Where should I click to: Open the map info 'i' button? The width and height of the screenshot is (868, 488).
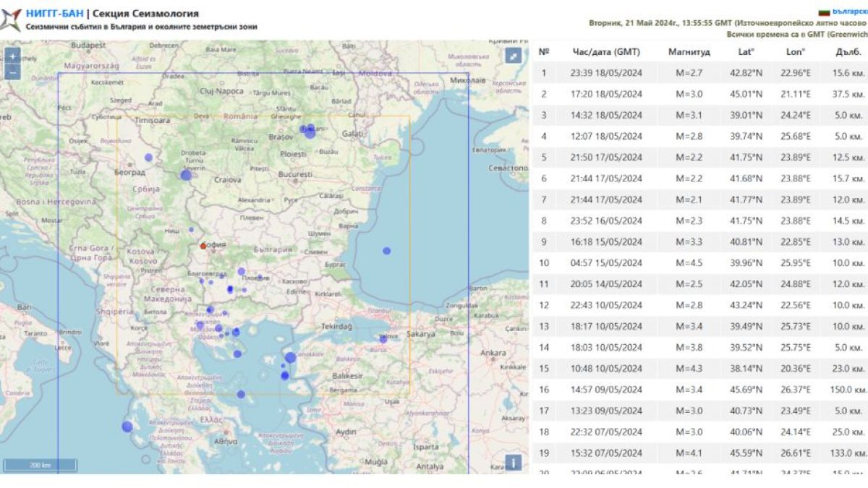tap(513, 462)
